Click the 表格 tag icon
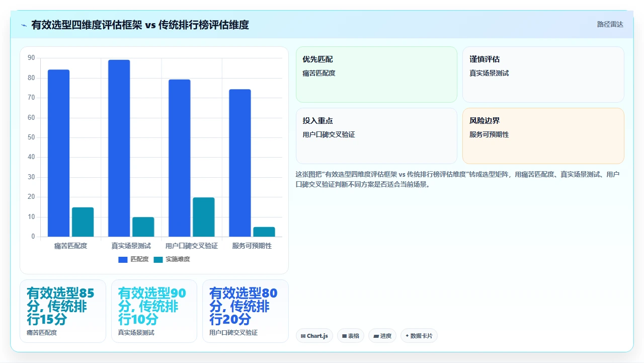Image resolution: width=644 pixels, height=363 pixels. tap(345, 336)
